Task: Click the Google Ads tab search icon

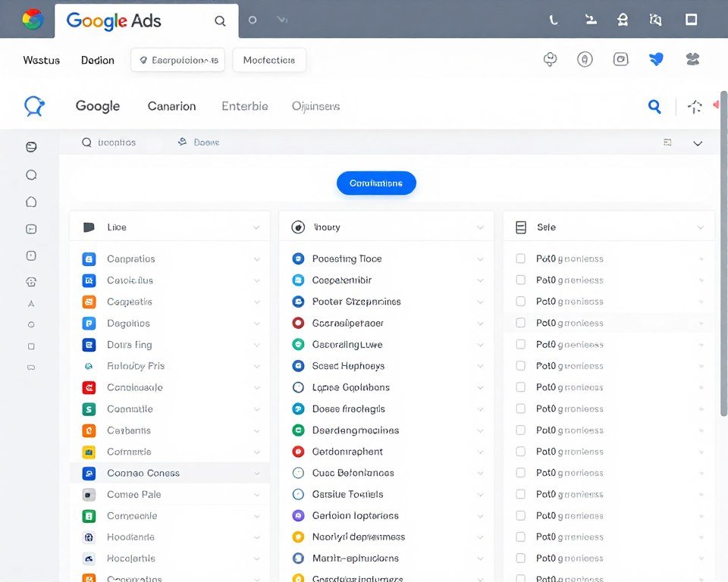Action: [x=220, y=21]
